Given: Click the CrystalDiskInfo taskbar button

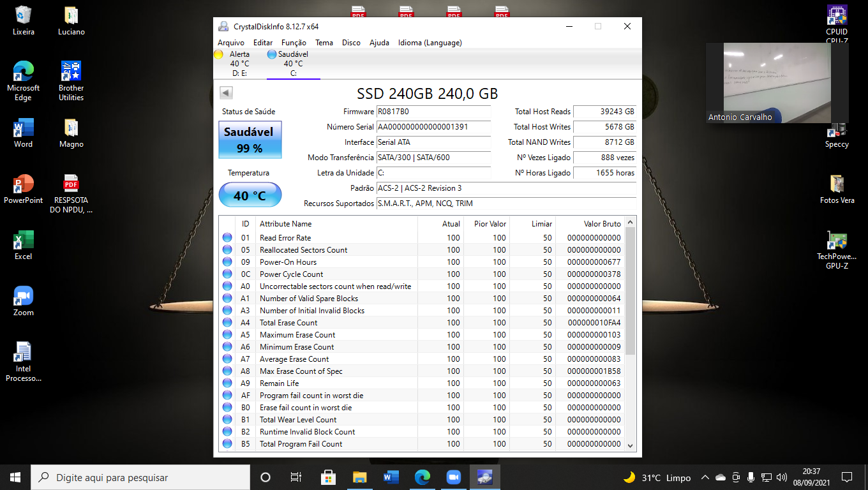Looking at the screenshot, I should pos(485,477).
